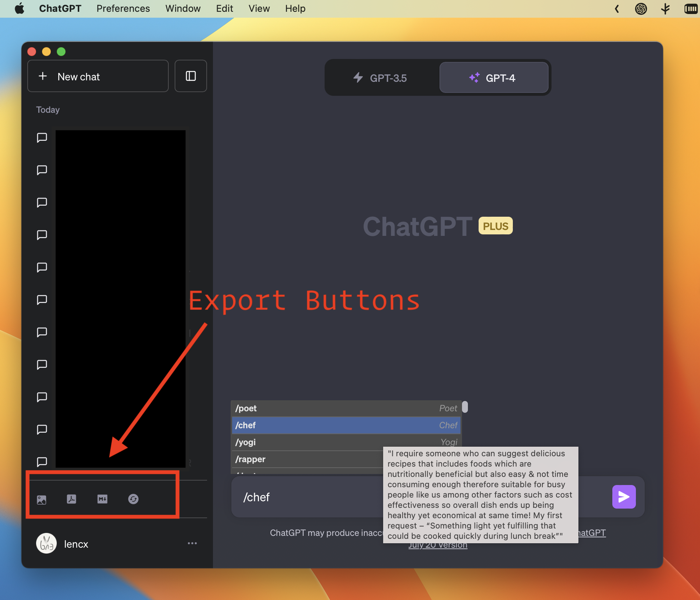The height and width of the screenshot is (600, 700).
Task: Choose the /rapper prompt suggestion
Action: [x=307, y=459]
